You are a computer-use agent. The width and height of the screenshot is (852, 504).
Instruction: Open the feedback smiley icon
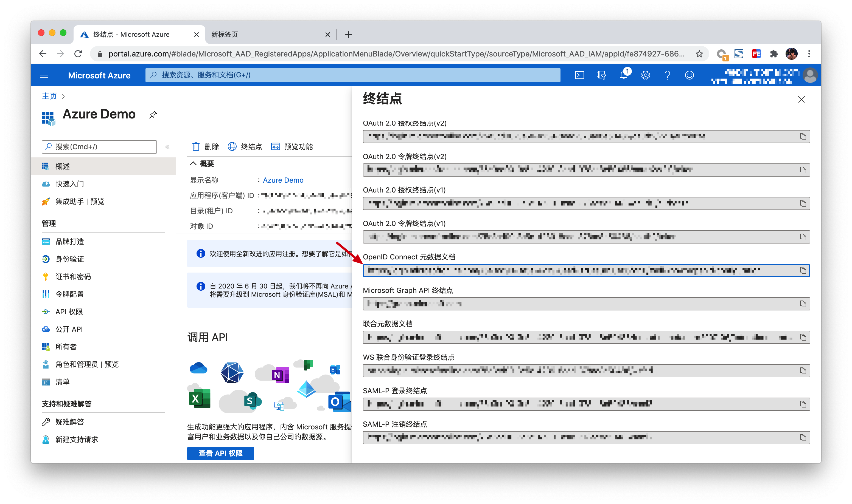[x=689, y=75]
